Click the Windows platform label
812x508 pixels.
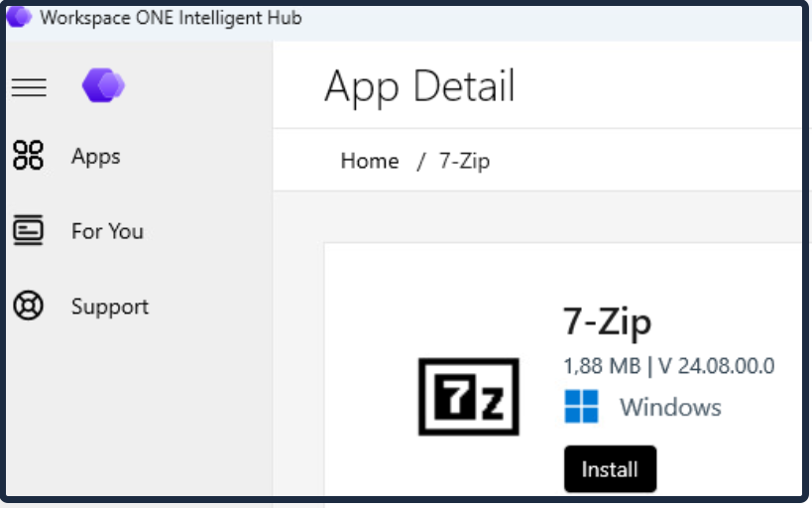[670, 407]
